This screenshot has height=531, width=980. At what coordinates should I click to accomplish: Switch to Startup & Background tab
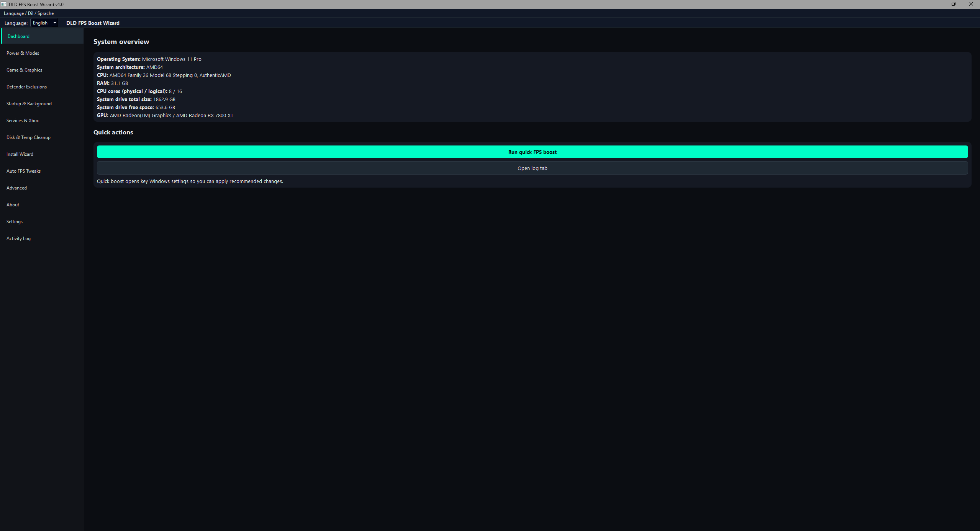29,104
